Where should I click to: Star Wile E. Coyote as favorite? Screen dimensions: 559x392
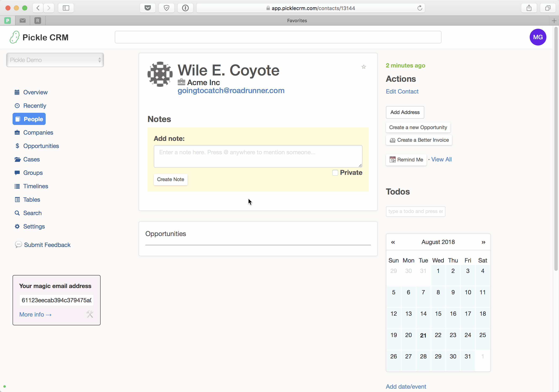[x=364, y=67]
